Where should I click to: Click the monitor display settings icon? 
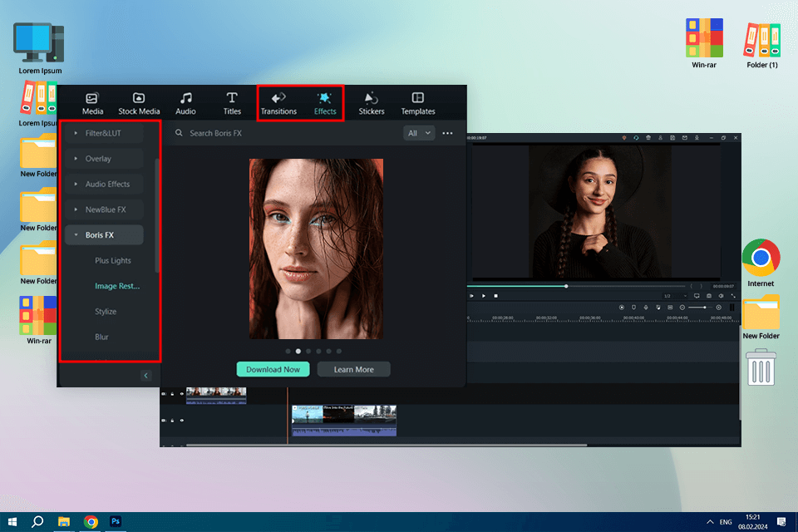coord(697,296)
